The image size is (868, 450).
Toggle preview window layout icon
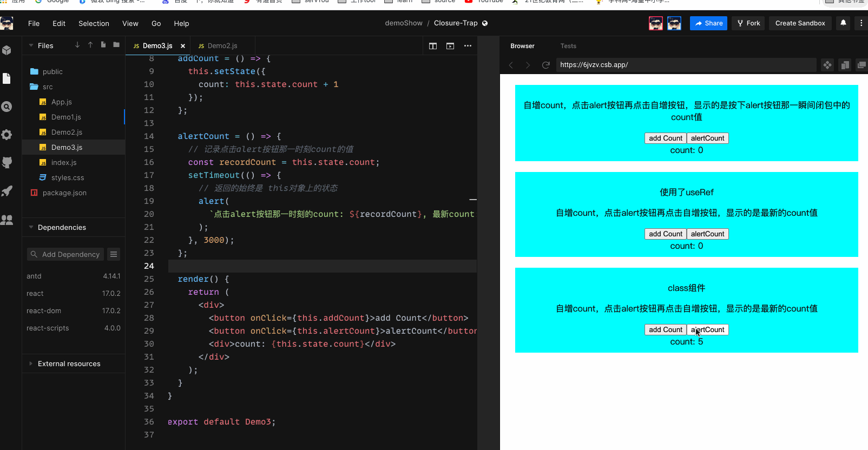tap(450, 46)
